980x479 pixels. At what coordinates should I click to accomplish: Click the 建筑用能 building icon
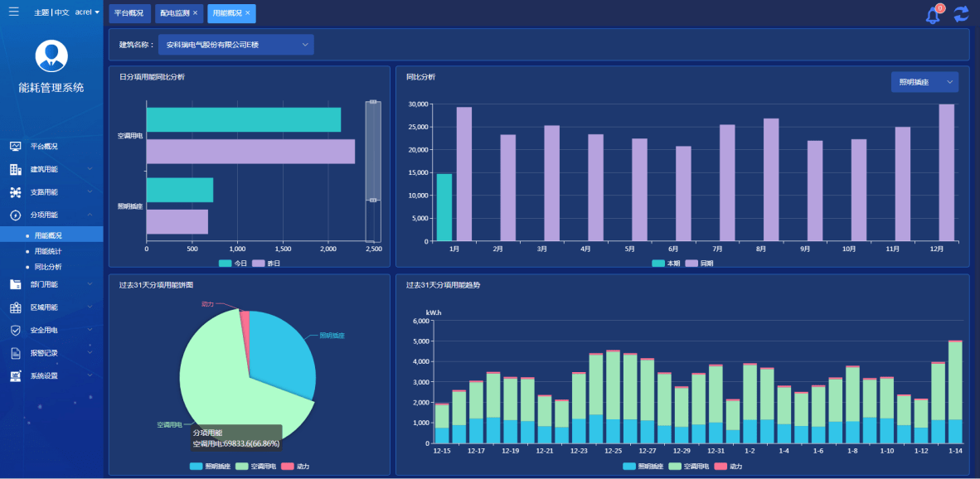click(15, 169)
